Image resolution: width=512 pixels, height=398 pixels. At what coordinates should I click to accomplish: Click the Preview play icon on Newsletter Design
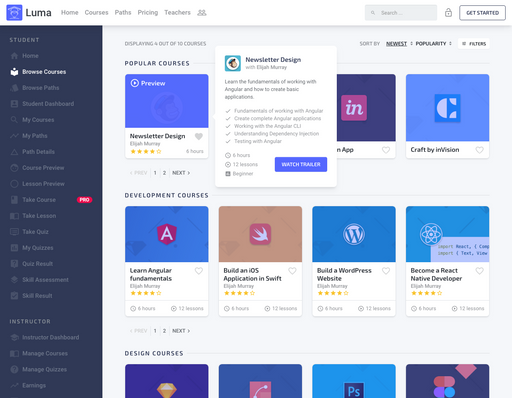(x=135, y=83)
